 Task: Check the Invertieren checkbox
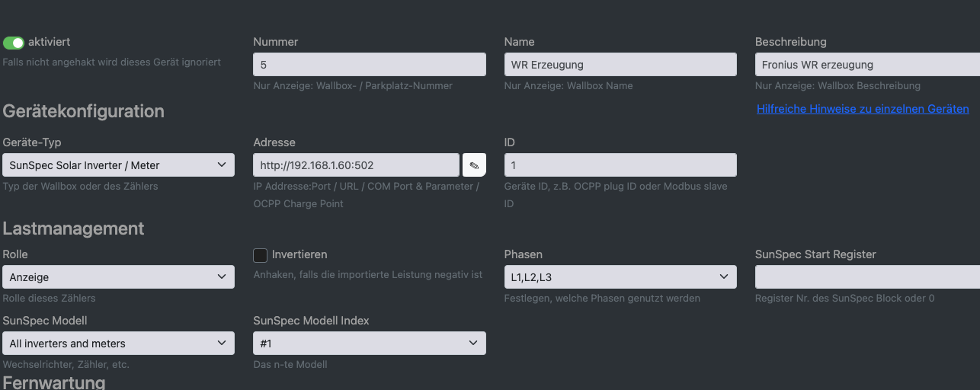(261, 255)
